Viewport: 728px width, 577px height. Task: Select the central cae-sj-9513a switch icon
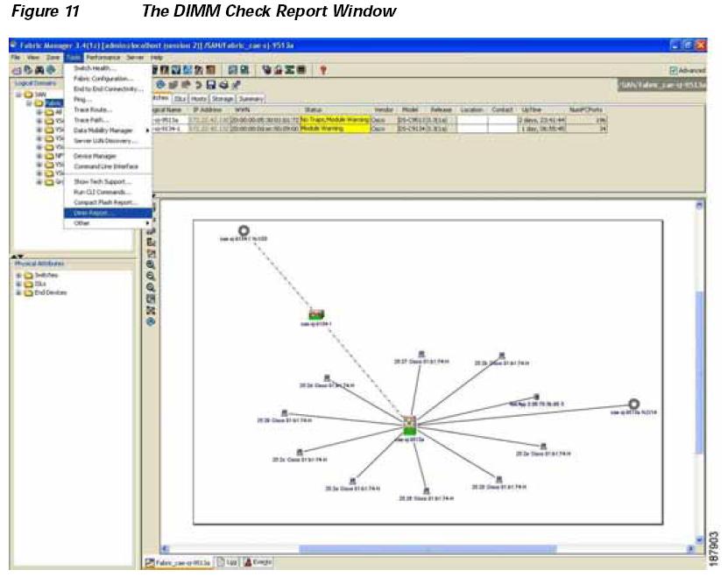click(x=409, y=426)
